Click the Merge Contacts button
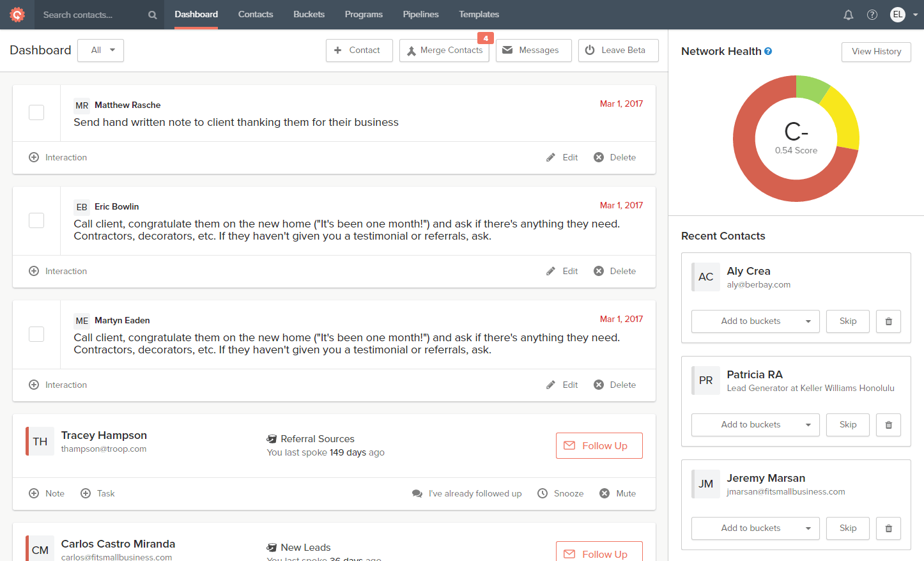Screen dimensions: 924x561 click(444, 50)
